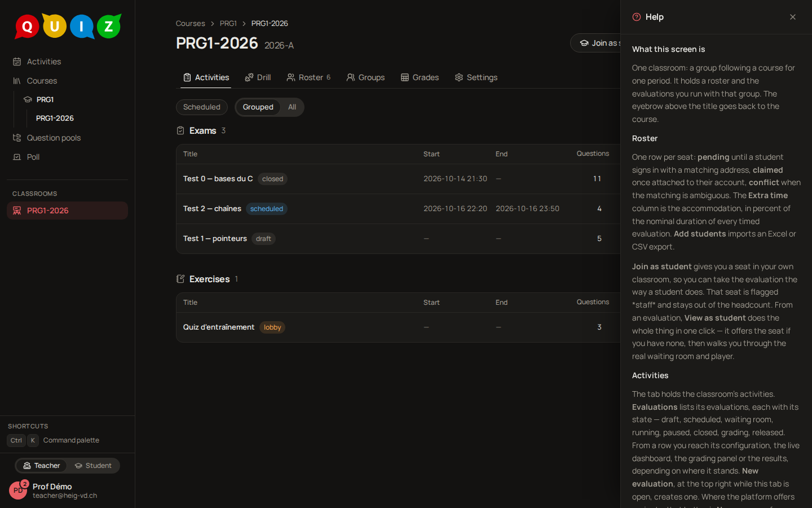Click the PD user avatar
This screenshot has width=812, height=508.
(x=18, y=491)
